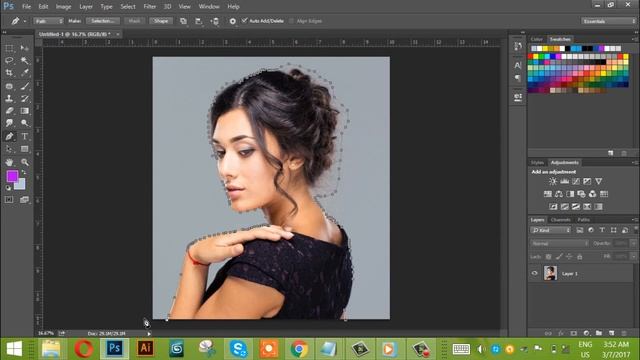Select the Brush tool
Image resolution: width=640 pixels, height=360 pixels.
coord(24,86)
